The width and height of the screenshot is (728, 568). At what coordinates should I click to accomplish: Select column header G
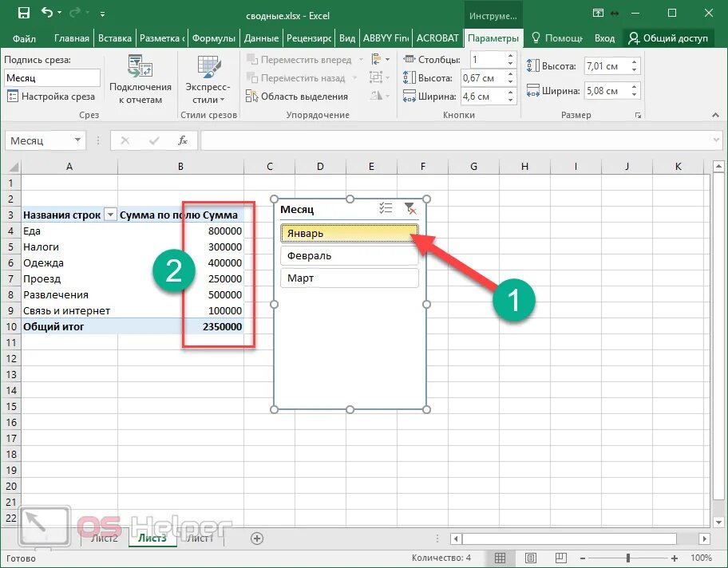473,167
